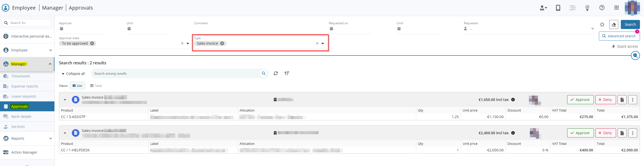The width and height of the screenshot is (644, 166).
Task: Show tax info for €2,400.00 invoice
Action: [513, 133]
